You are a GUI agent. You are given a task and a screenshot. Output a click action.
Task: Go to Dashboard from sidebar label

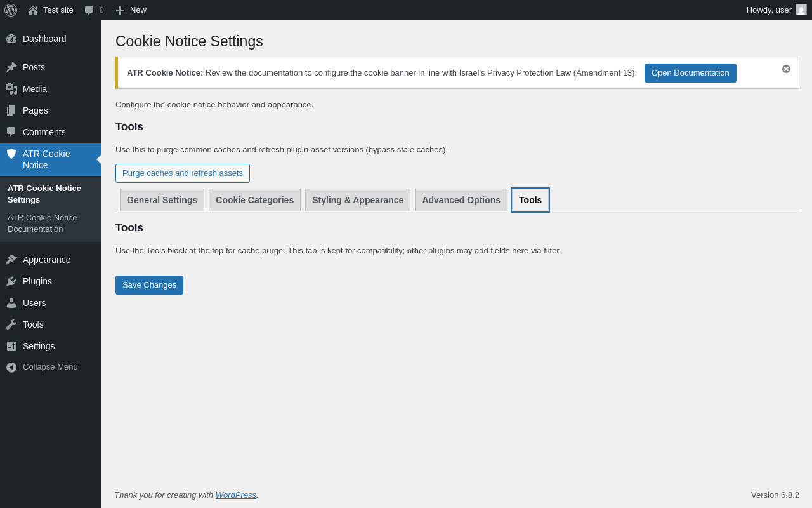(44, 39)
